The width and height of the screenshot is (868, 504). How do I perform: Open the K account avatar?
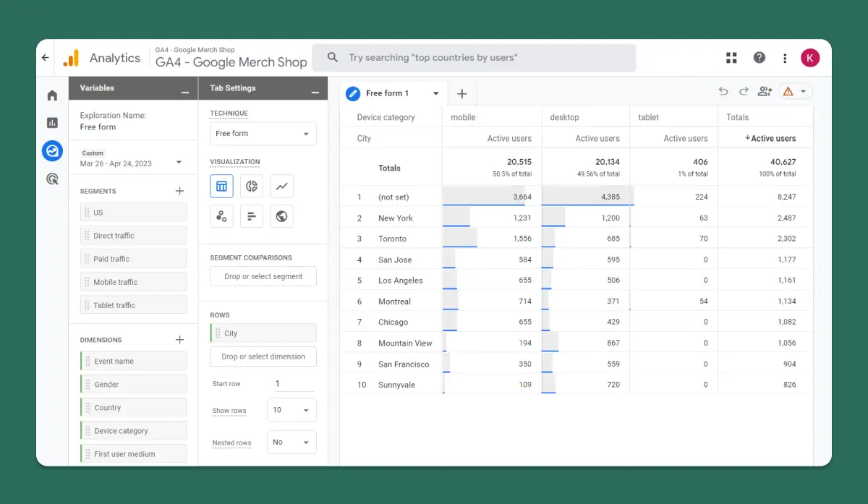coord(810,58)
